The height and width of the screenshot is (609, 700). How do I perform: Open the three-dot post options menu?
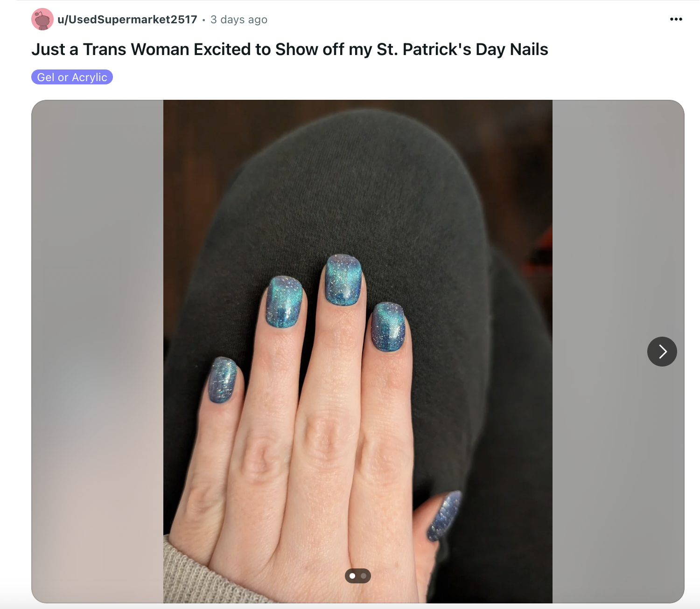(x=676, y=19)
